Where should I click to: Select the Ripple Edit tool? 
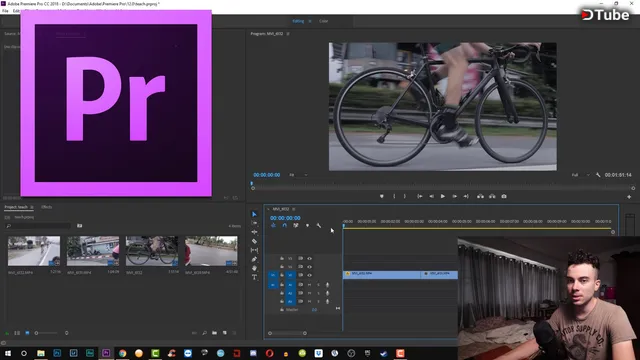[x=254, y=232]
